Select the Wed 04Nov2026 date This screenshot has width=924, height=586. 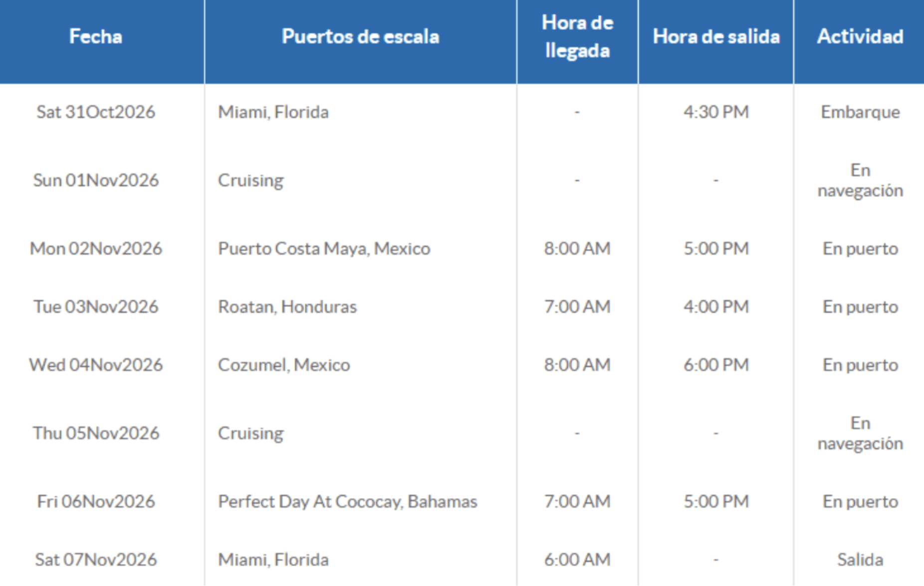[96, 365]
